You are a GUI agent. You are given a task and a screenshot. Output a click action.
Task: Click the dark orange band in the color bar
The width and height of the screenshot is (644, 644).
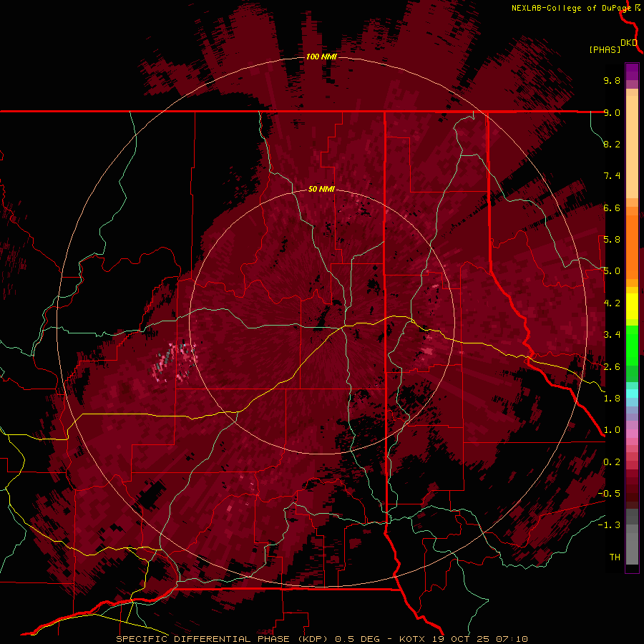(x=632, y=246)
